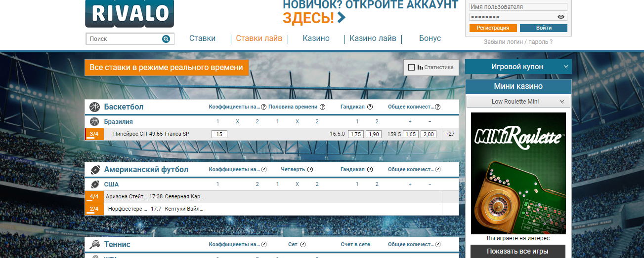This screenshot has width=644, height=258.
Task: Open Баскетбол Гандикап help icon
Action: (370, 107)
